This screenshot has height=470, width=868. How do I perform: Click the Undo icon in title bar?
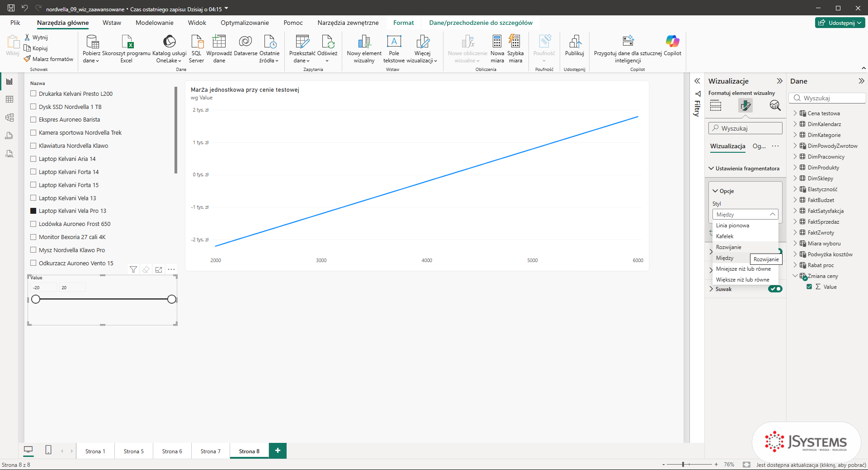24,8
